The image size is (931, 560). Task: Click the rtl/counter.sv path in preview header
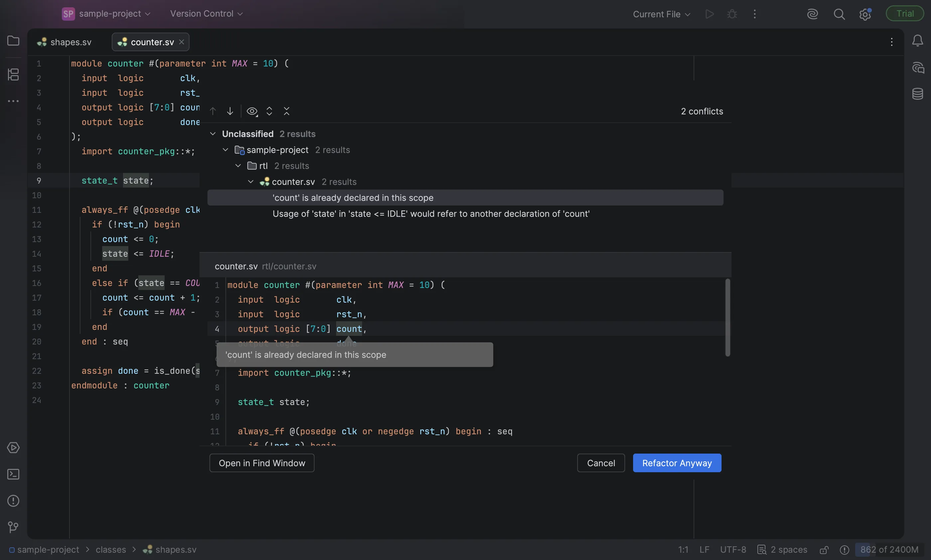point(289,266)
